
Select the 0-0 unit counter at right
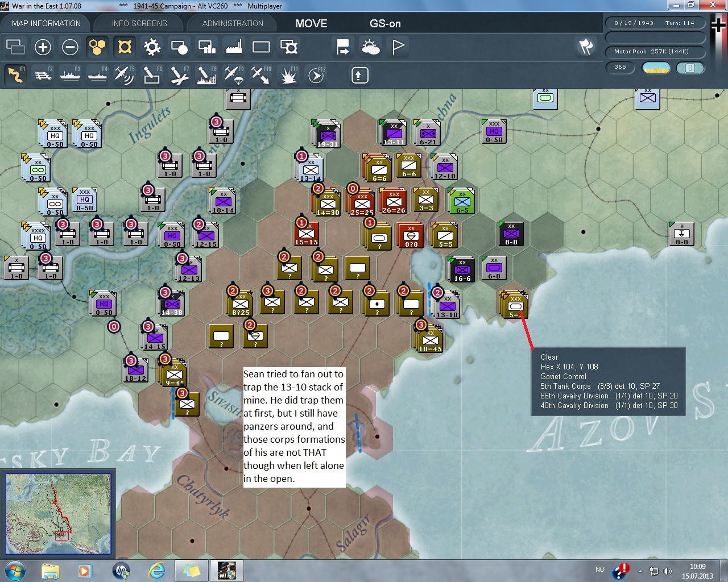(x=682, y=235)
